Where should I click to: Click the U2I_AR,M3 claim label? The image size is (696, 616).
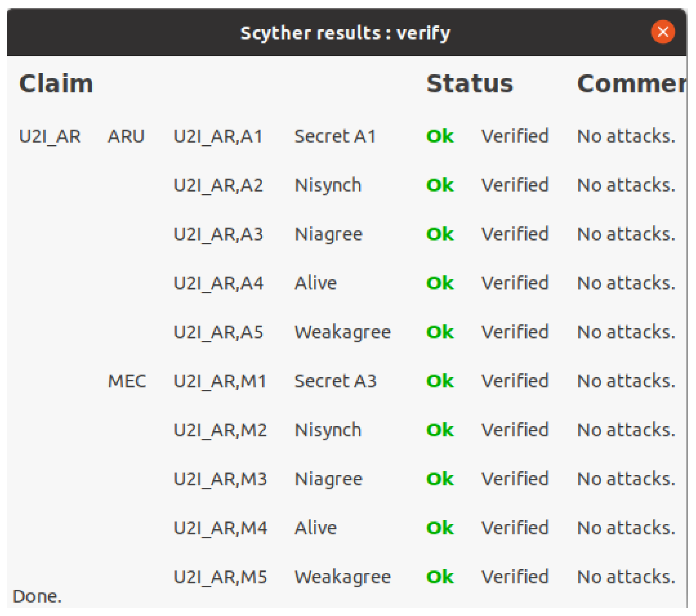coord(220,479)
